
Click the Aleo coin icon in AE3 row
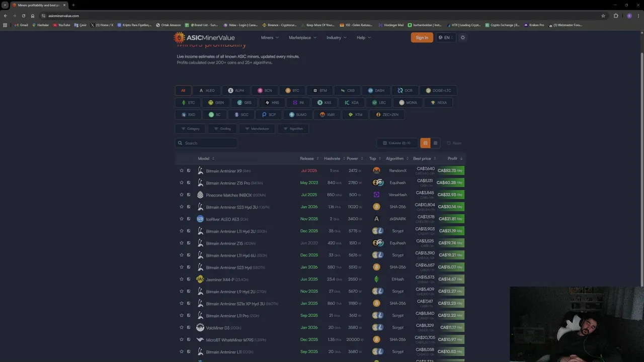[x=376, y=219]
